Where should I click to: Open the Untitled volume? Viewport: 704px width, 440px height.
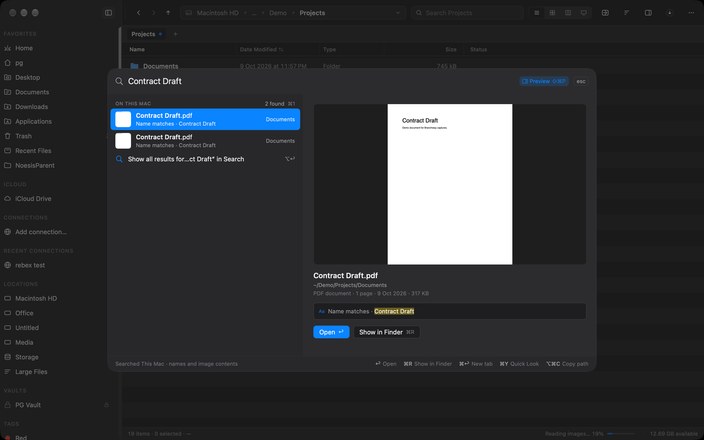click(x=27, y=328)
